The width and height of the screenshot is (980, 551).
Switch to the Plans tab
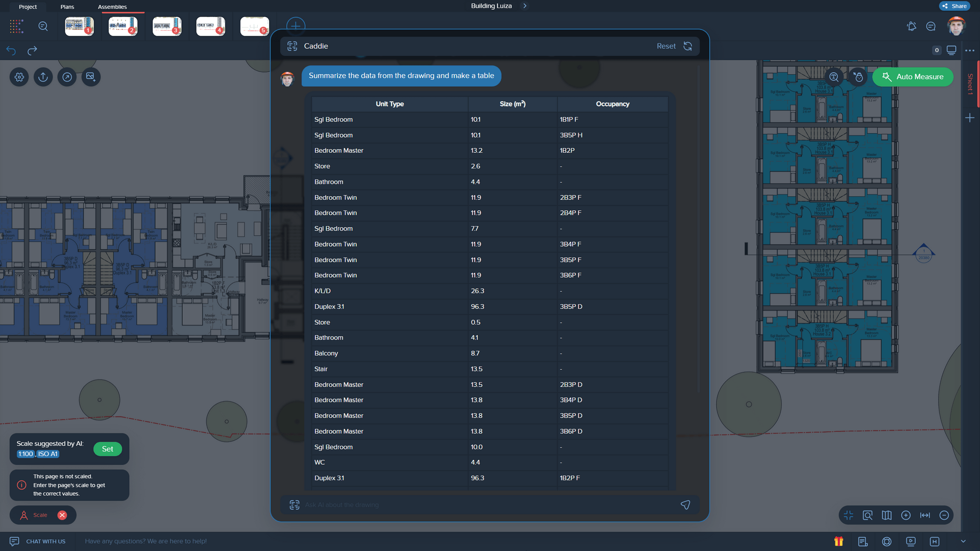(x=67, y=6)
